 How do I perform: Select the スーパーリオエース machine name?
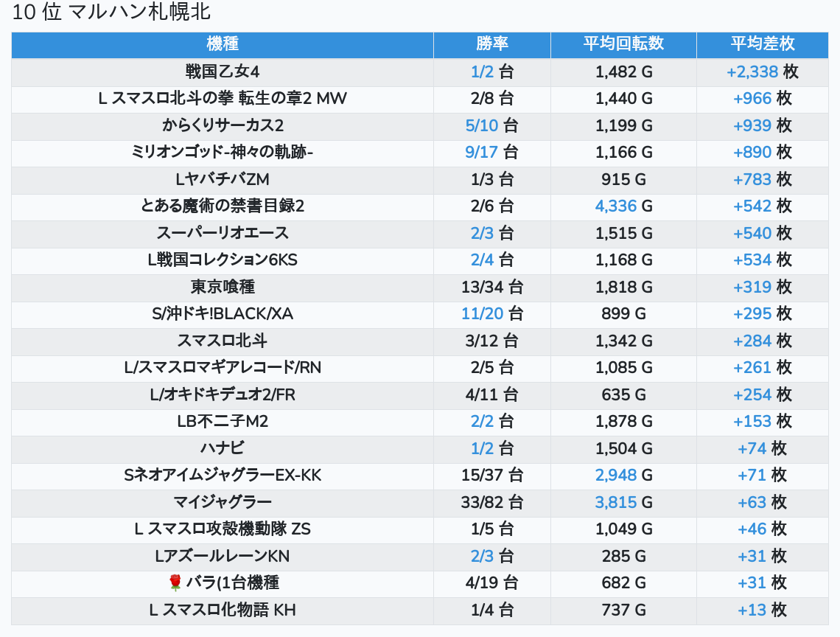[223, 233]
